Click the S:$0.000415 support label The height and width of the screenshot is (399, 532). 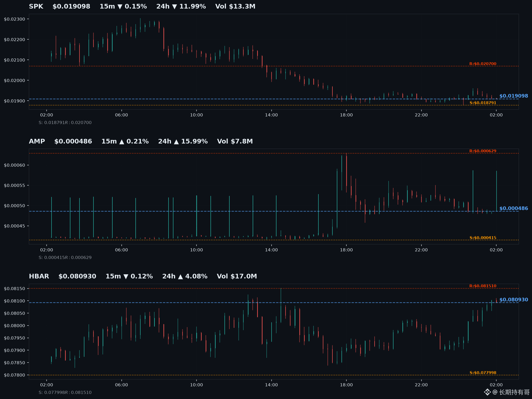coord(483,238)
